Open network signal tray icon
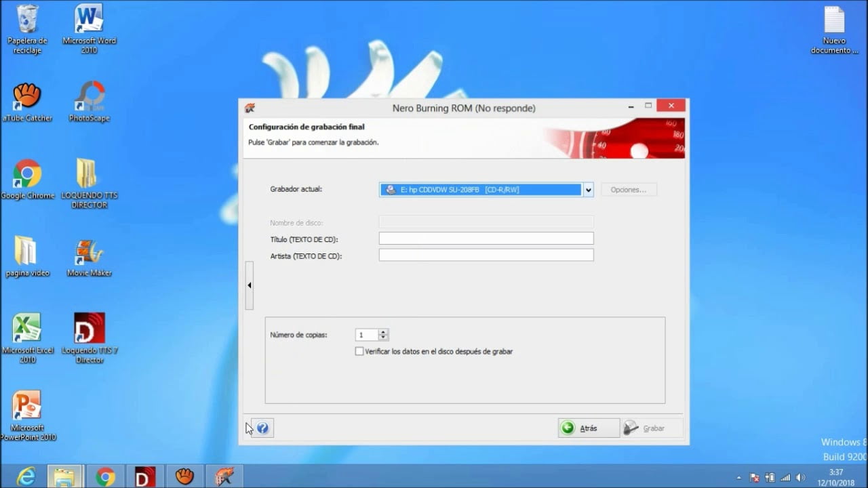This screenshot has width=868, height=488. pos(785,477)
